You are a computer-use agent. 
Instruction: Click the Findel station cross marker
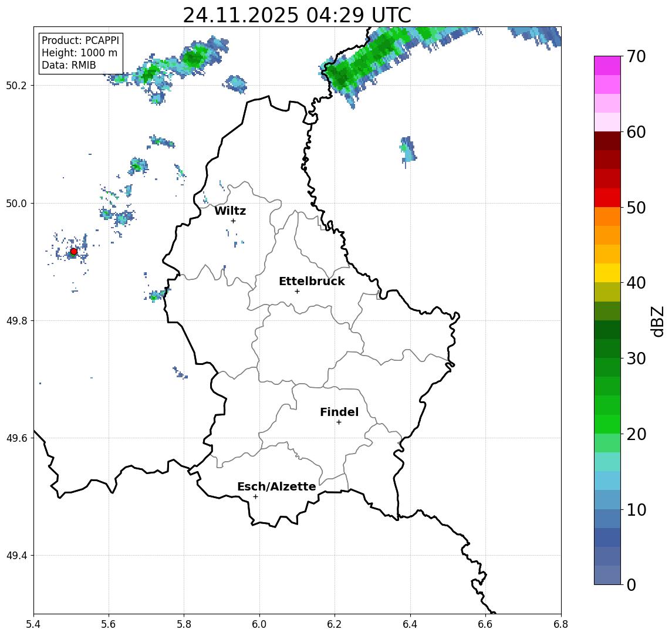(x=339, y=422)
